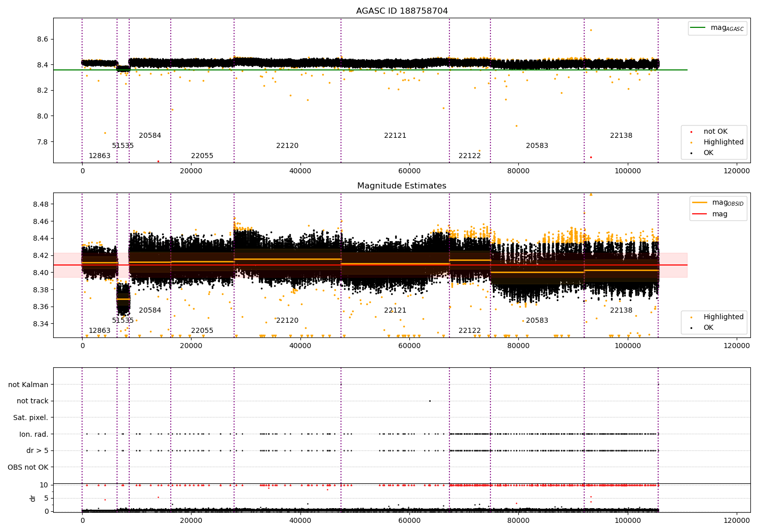Click obsid label 22138 in the top plot
Screen dimensions: 760x532
(621, 136)
